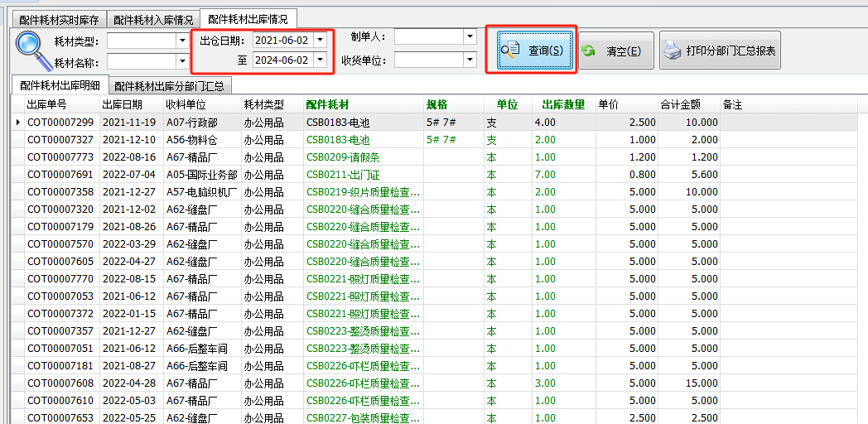Sort by 出库单号 column header
Viewport: 868px width, 424px height.
click(x=61, y=104)
